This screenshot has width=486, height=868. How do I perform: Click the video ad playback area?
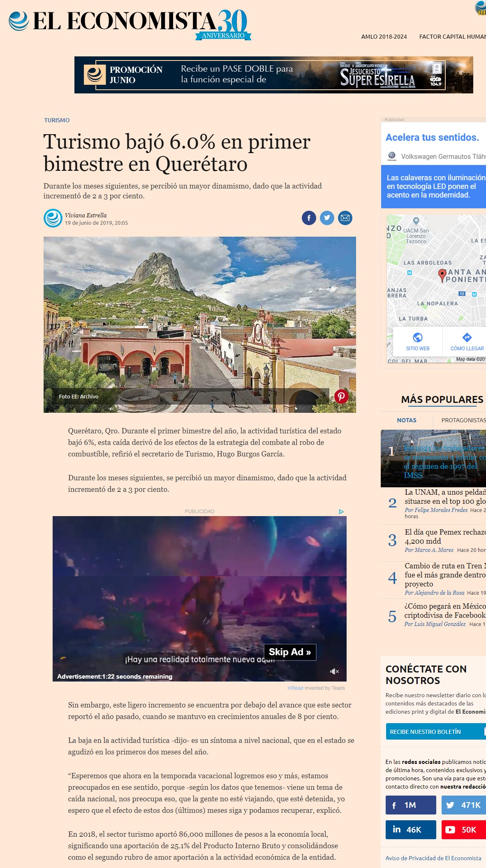pos(199,599)
